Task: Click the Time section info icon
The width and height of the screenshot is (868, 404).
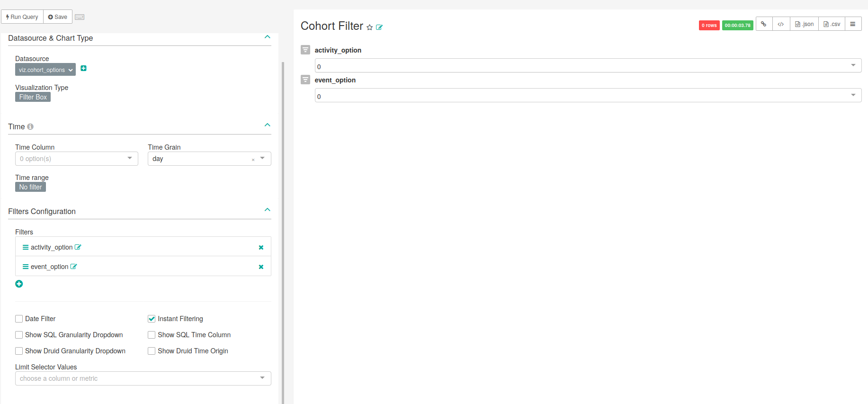Action: 30,126
